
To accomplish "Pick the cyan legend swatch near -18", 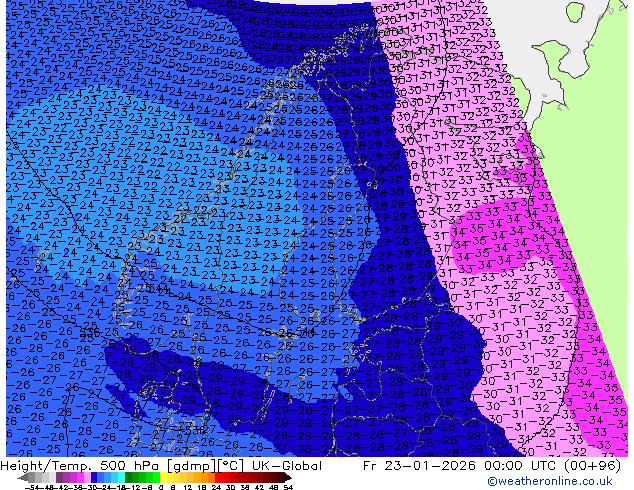I will point(121,477).
